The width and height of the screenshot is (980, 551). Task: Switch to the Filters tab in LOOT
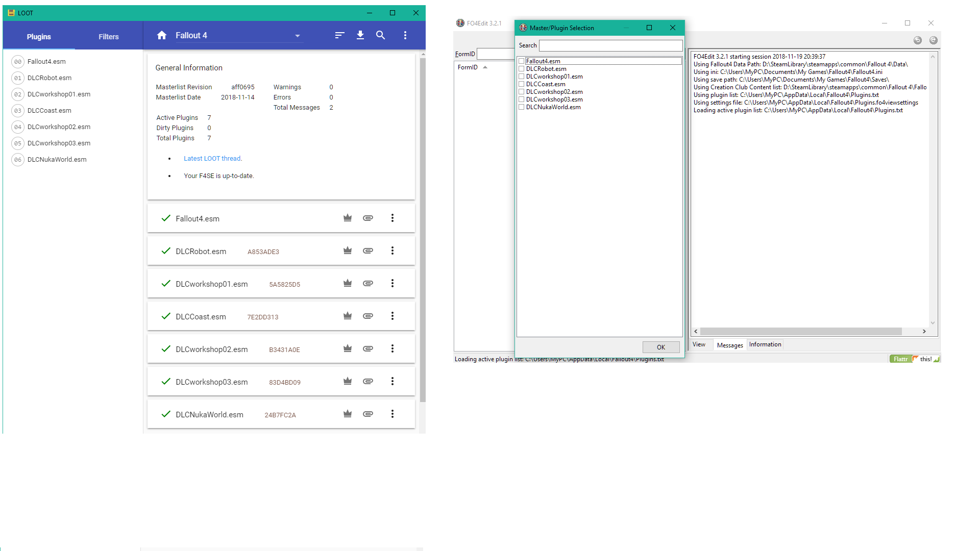coord(109,37)
